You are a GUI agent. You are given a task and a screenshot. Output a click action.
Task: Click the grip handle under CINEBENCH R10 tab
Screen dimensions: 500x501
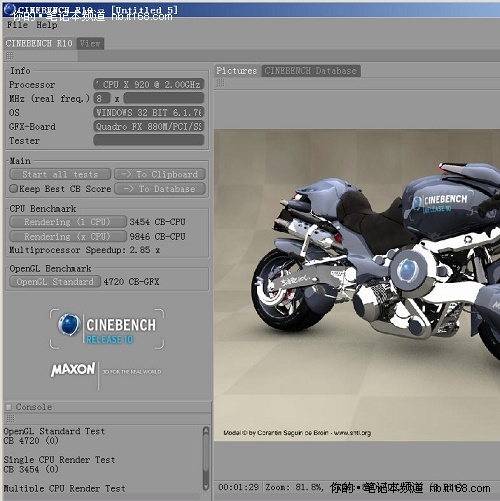(10, 55)
